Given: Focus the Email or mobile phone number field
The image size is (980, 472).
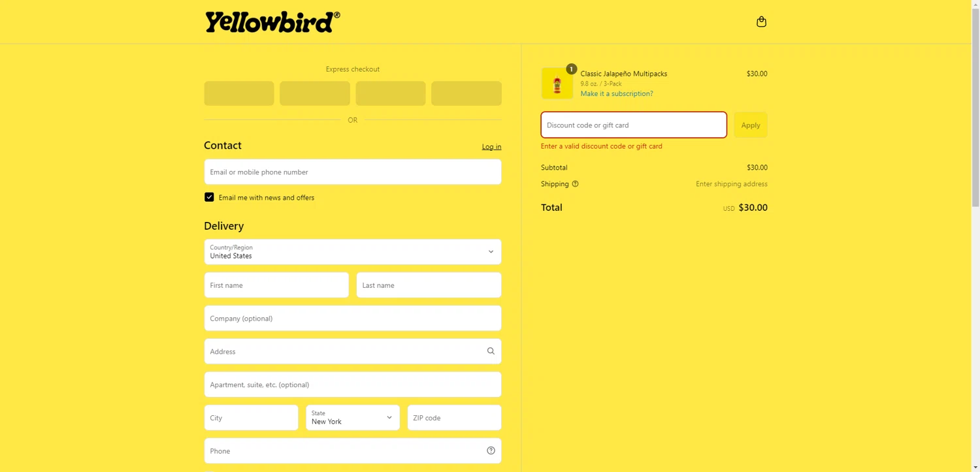Looking at the screenshot, I should (353, 172).
